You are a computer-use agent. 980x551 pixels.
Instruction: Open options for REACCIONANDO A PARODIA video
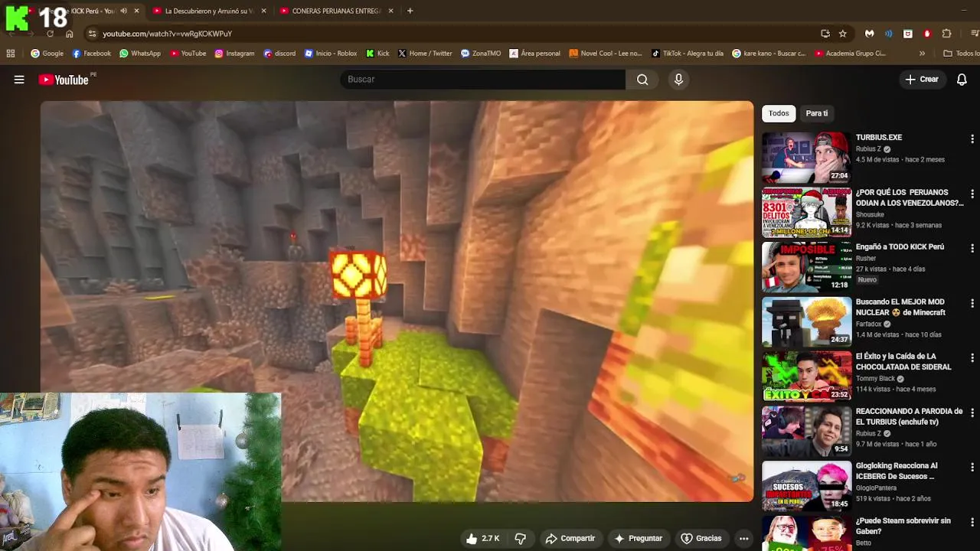point(972,413)
